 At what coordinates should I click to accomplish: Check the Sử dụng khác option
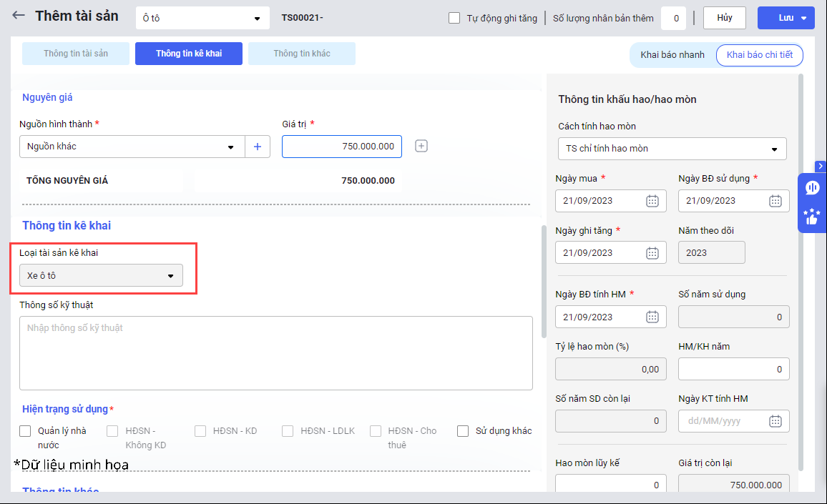(463, 431)
